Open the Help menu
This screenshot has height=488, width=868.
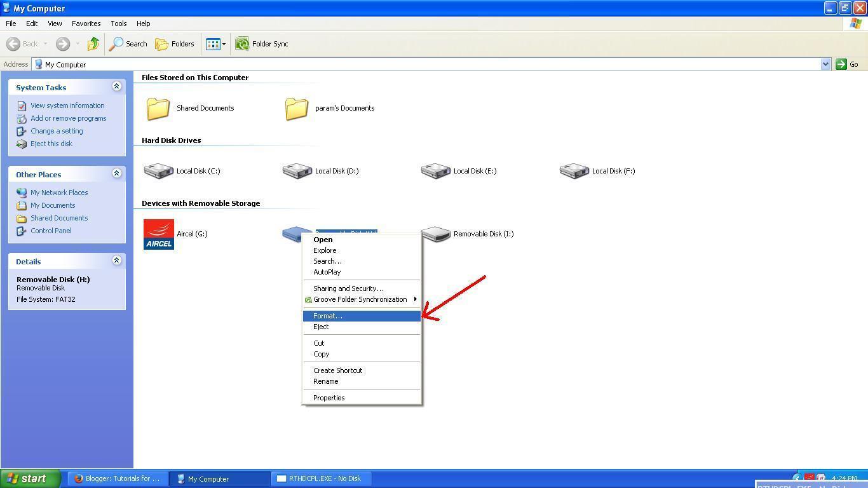click(x=143, y=24)
